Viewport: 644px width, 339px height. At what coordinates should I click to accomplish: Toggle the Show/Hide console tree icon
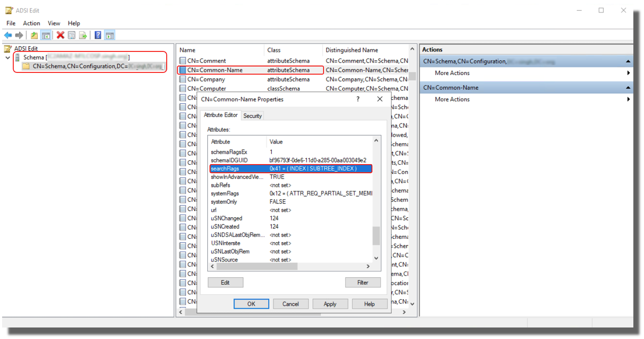[x=46, y=35]
